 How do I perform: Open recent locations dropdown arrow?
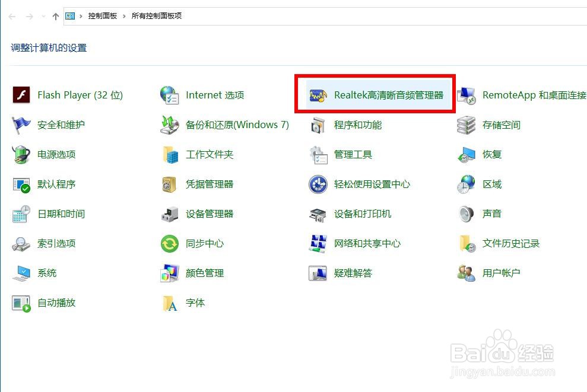[43, 16]
